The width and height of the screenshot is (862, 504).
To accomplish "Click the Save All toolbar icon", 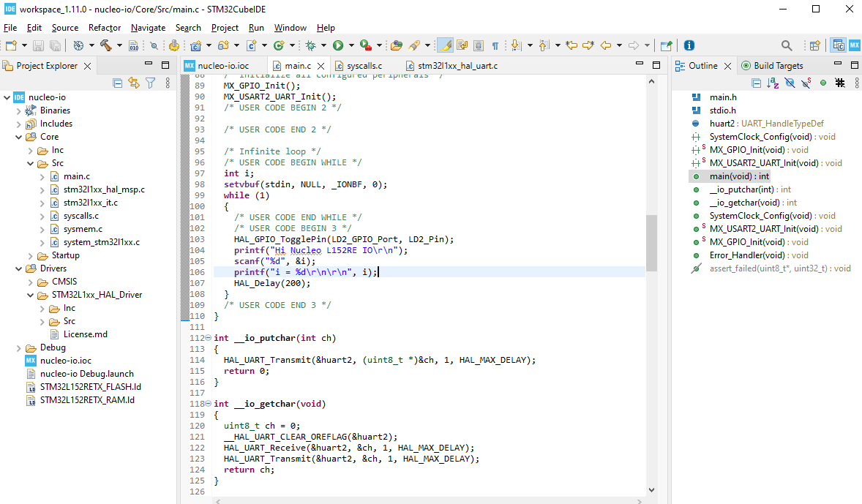I will click(x=55, y=45).
